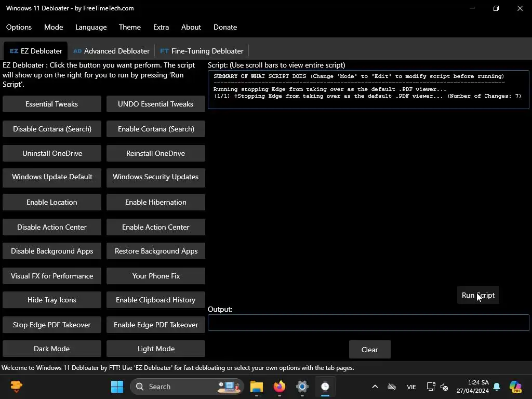Apply Visual FX for Performance
The height and width of the screenshot is (399, 532).
pos(51,276)
